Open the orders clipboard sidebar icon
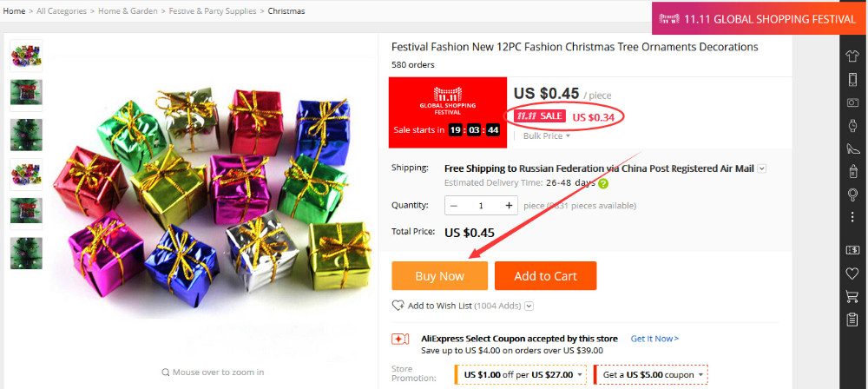Image resolution: width=868 pixels, height=389 pixels. [852, 319]
